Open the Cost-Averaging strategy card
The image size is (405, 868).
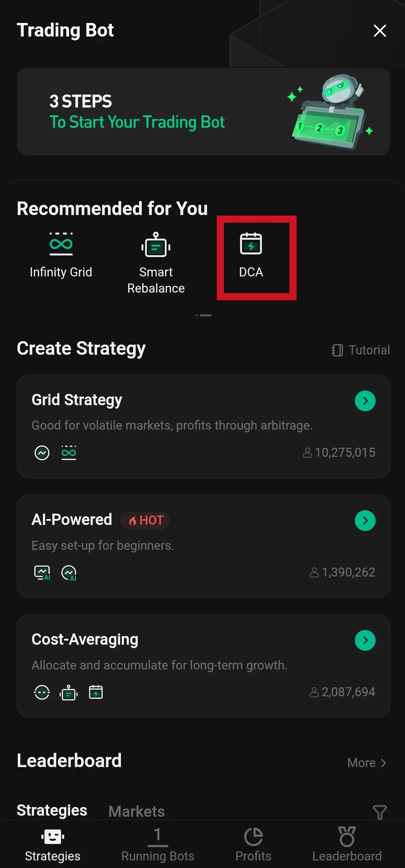pos(188,666)
